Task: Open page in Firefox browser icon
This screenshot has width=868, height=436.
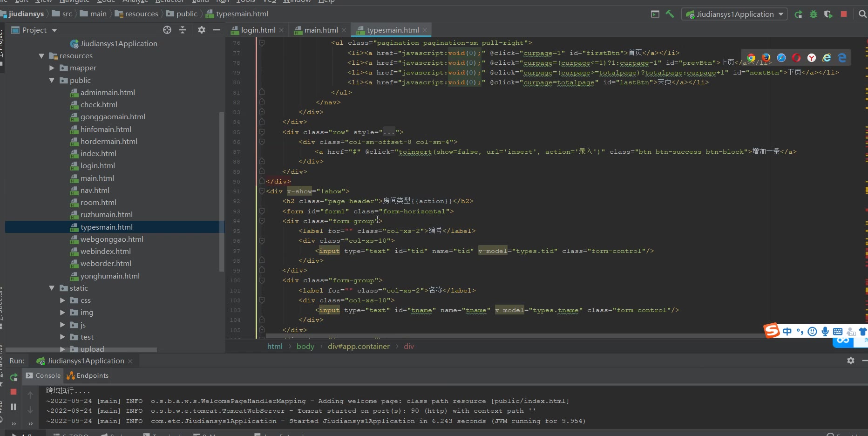Action: click(x=766, y=58)
